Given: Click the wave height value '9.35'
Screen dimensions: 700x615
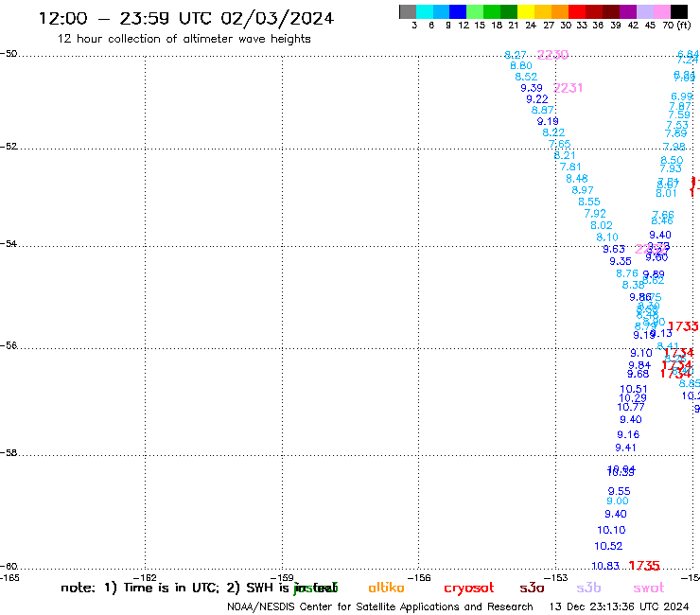Looking at the screenshot, I should [621, 261].
